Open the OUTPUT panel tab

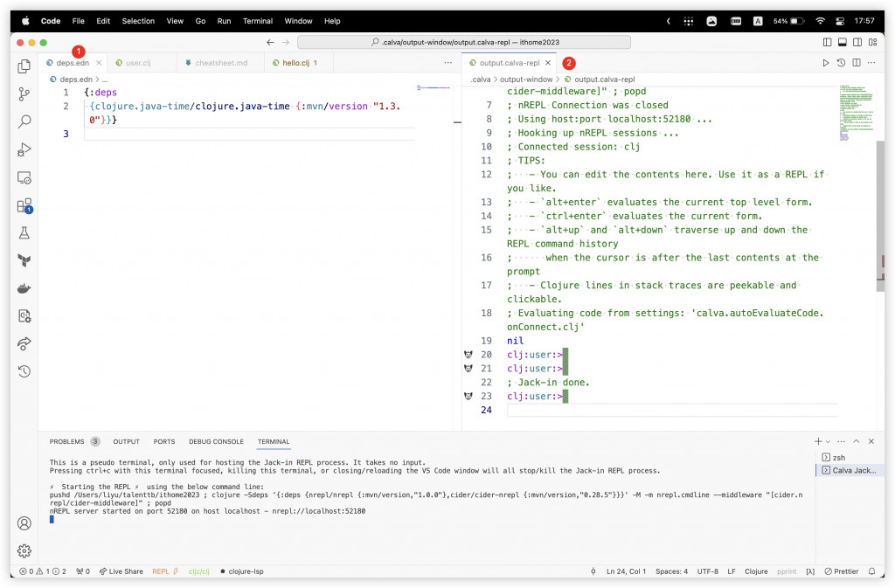[126, 441]
